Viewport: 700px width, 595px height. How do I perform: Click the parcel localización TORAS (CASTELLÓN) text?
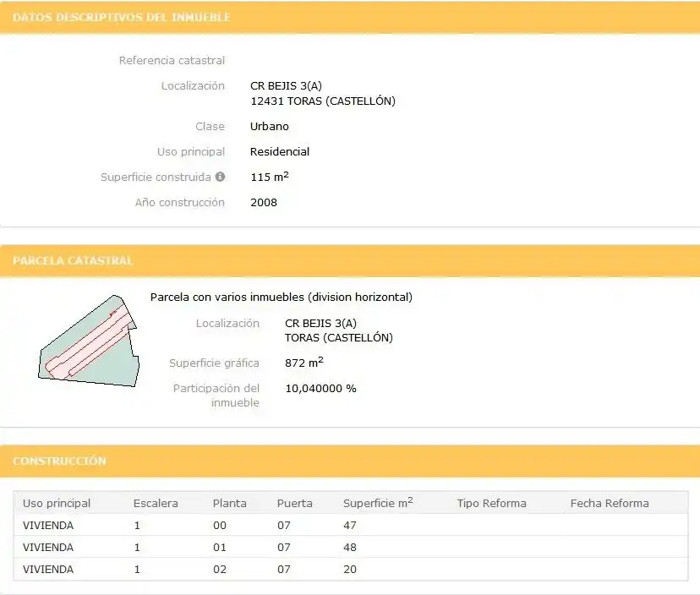(339, 337)
